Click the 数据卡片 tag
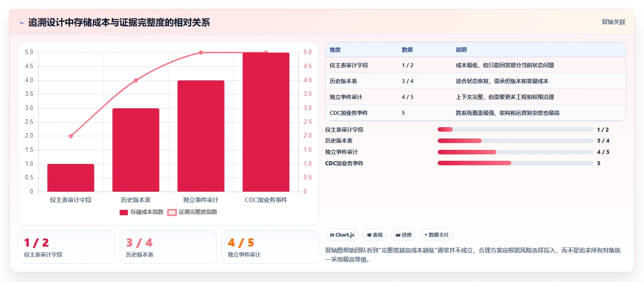 [436, 235]
